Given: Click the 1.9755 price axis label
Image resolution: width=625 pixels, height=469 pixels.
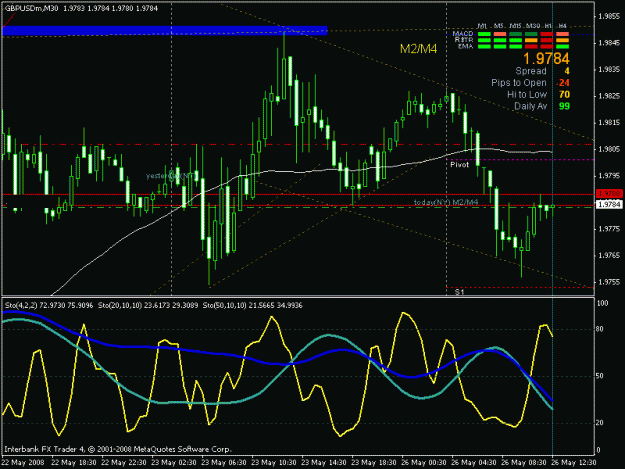Looking at the screenshot, I should click(609, 282).
